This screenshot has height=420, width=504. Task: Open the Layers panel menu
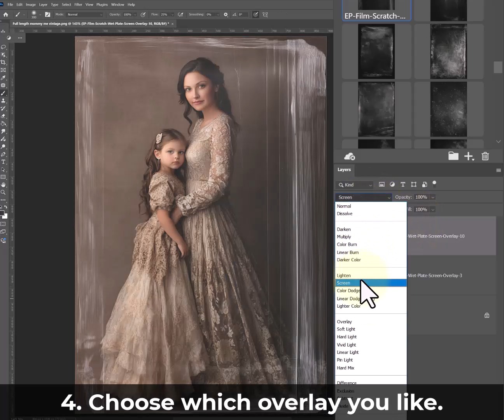click(499, 170)
